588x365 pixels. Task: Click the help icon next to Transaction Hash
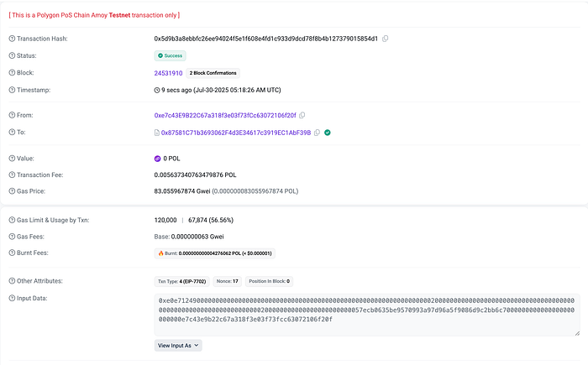tap(12, 39)
